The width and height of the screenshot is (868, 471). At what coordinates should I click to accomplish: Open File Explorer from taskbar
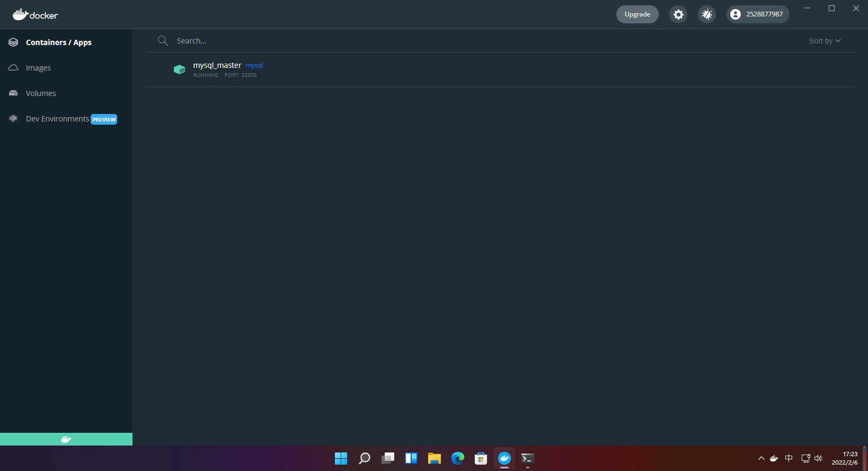435,458
